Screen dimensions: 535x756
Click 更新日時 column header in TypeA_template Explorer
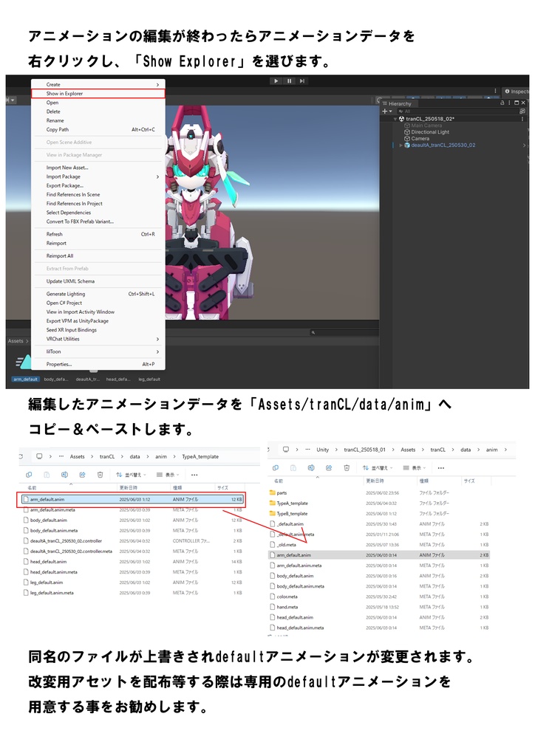pyautogui.click(x=128, y=488)
